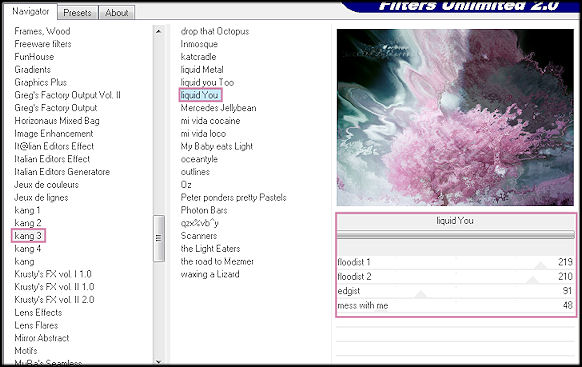Viewport: 582px width, 367px height.
Task: Select the Navigator tab
Action: point(31,12)
